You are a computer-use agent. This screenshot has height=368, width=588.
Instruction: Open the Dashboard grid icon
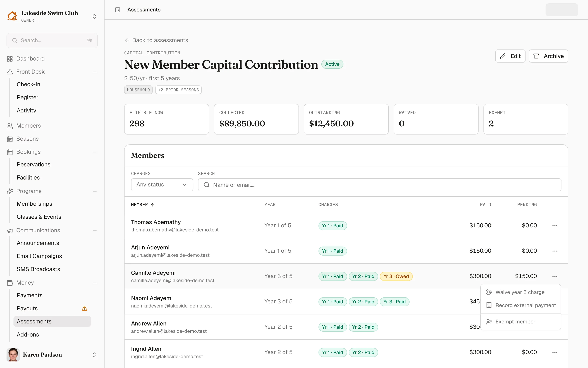point(10,59)
